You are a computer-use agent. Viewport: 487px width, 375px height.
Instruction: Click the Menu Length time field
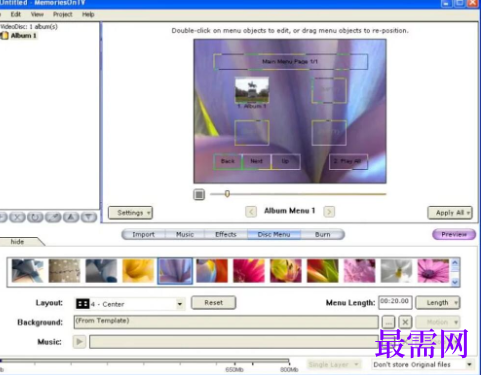point(395,302)
